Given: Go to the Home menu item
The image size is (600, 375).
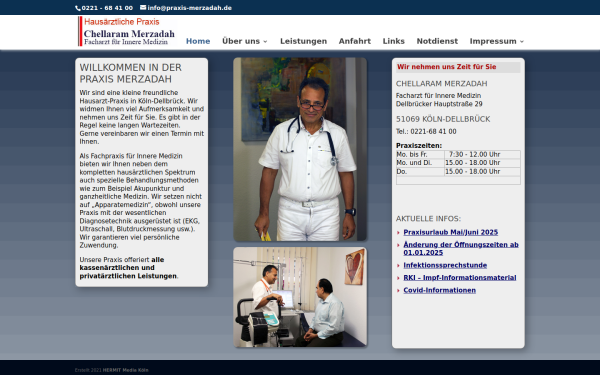Looking at the screenshot, I should (x=198, y=41).
